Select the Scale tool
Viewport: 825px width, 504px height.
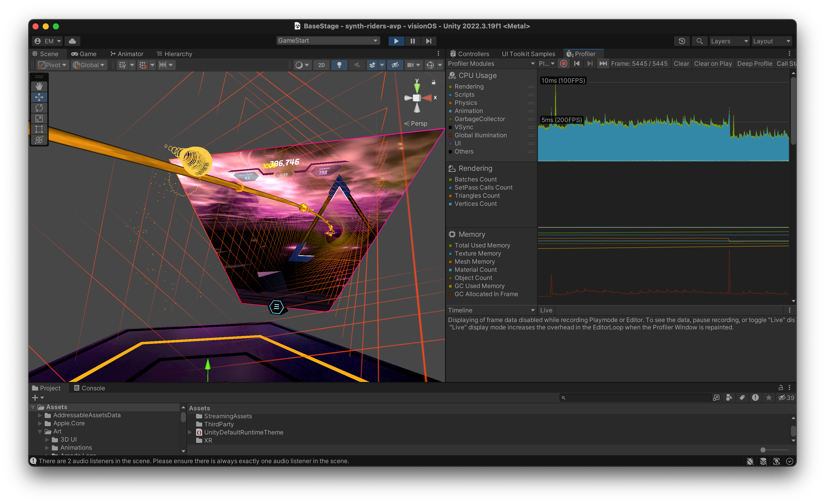pyautogui.click(x=39, y=119)
